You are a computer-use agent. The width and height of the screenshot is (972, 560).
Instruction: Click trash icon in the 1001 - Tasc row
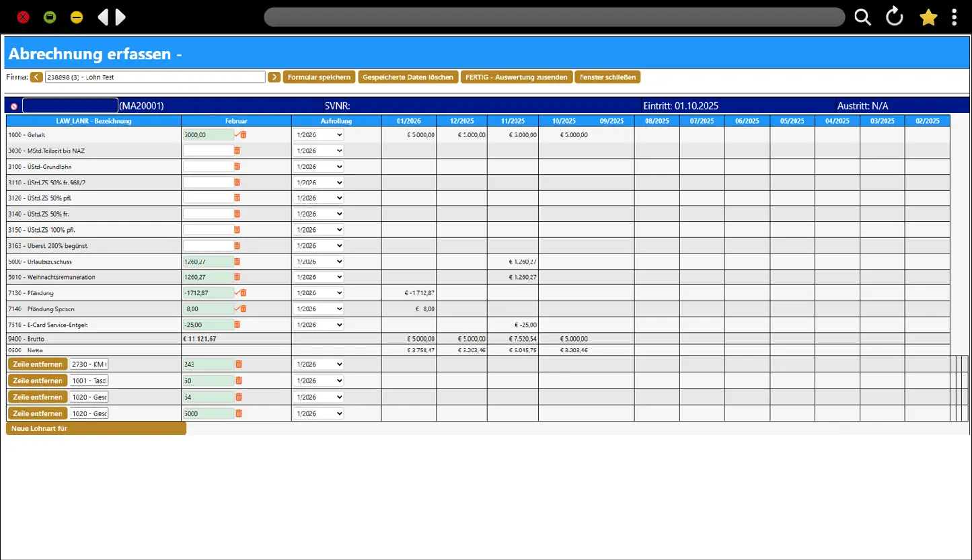tap(239, 381)
